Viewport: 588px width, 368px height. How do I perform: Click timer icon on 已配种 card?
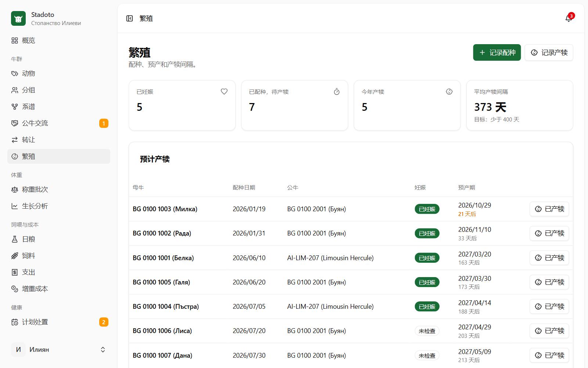337,92
